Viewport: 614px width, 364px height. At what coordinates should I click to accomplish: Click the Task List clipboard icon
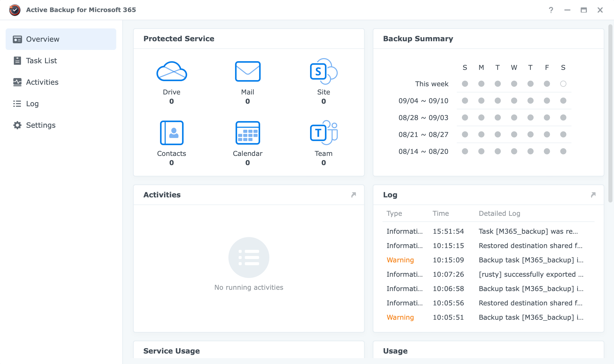pyautogui.click(x=17, y=61)
